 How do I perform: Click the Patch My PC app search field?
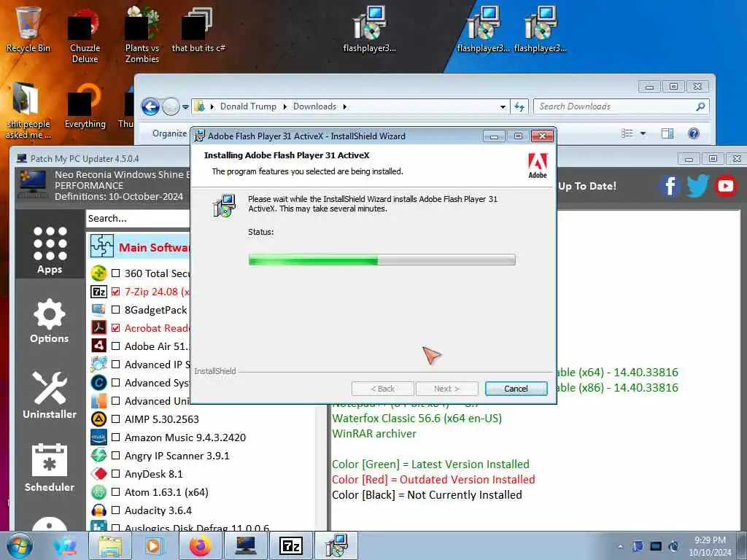coord(138,219)
